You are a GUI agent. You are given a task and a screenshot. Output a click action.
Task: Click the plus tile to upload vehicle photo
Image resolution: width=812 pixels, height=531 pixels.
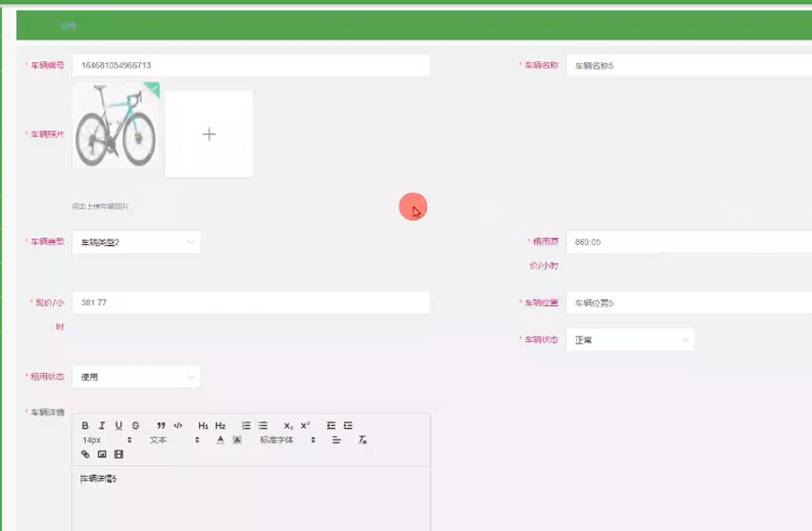[x=208, y=133]
